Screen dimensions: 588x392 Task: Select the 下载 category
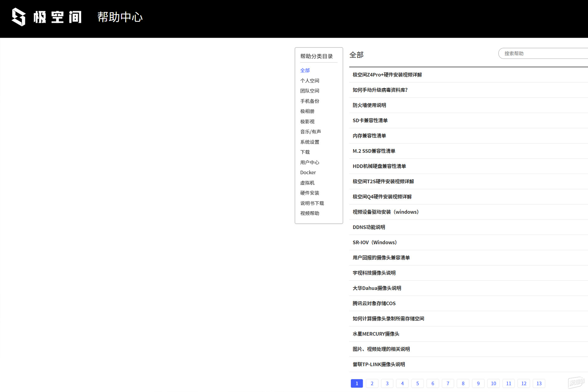[305, 152]
